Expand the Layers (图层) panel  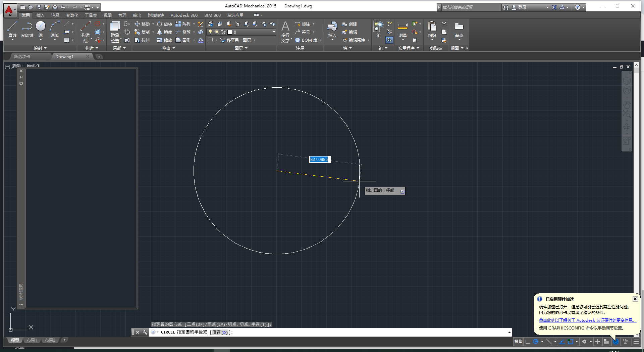click(241, 48)
